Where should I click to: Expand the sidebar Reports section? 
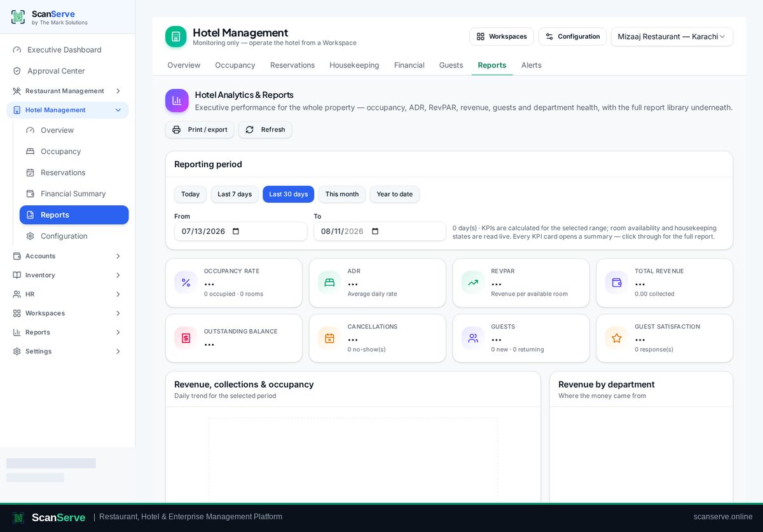(118, 332)
